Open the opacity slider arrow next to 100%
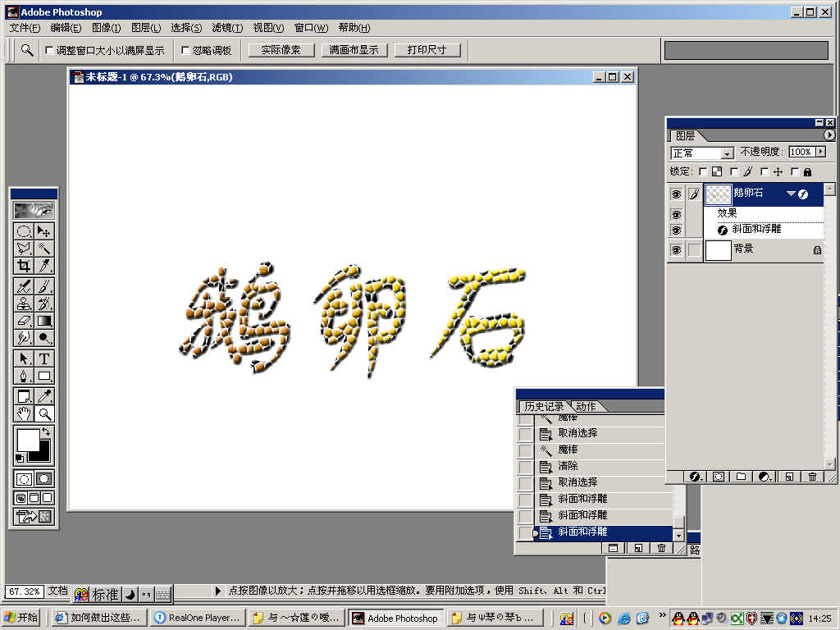The image size is (840, 630). (819, 152)
